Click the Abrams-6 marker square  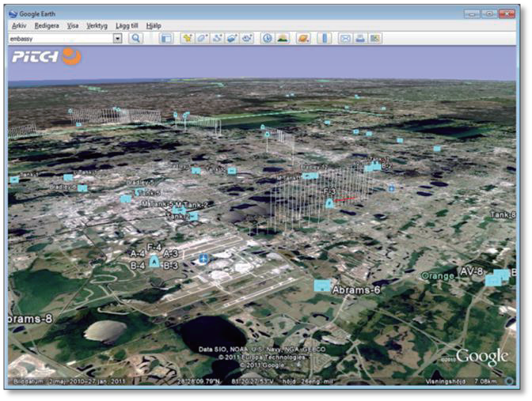coord(322,286)
